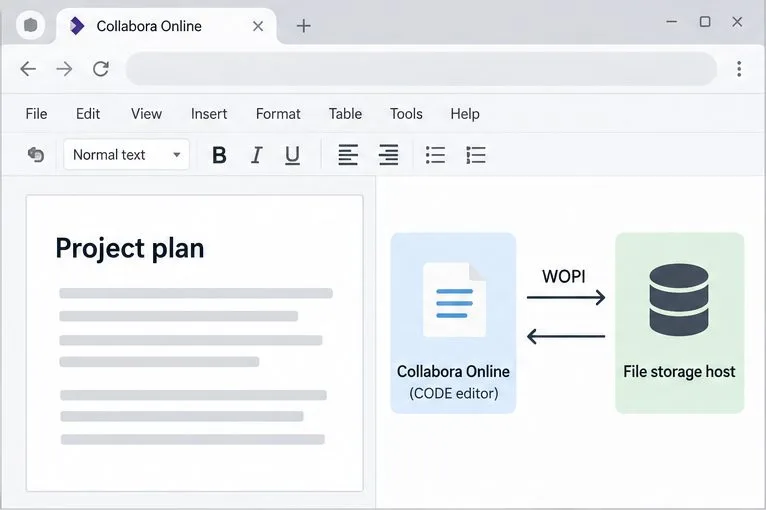Open browser three-dot menu
Screen dimensions: 766x510
pos(739,69)
